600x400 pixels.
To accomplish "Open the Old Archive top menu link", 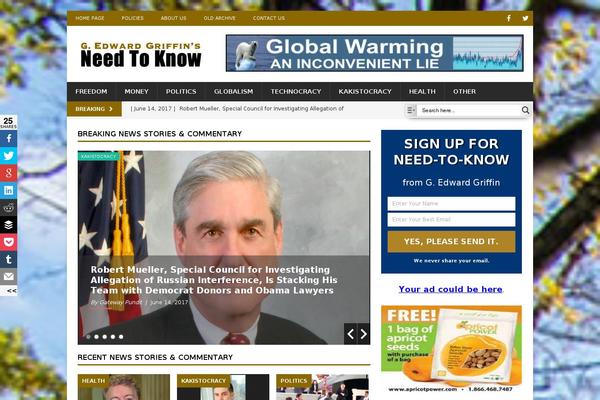I will point(219,18).
